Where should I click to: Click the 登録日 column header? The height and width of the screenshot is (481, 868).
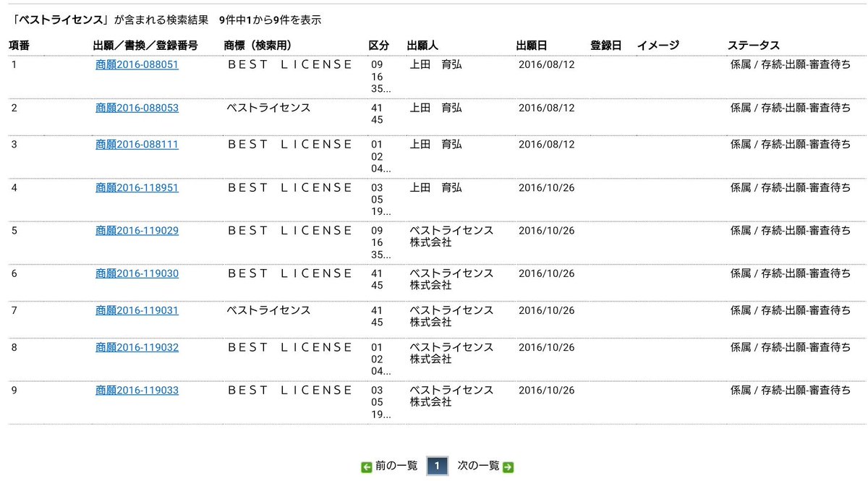(x=606, y=46)
